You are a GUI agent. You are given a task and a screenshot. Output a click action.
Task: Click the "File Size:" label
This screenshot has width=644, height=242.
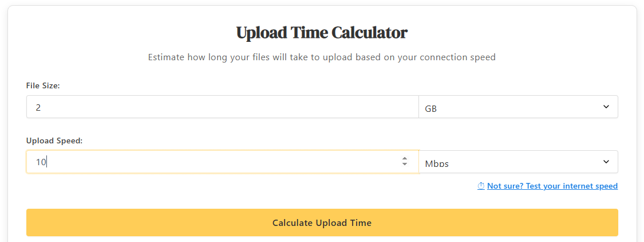point(43,85)
